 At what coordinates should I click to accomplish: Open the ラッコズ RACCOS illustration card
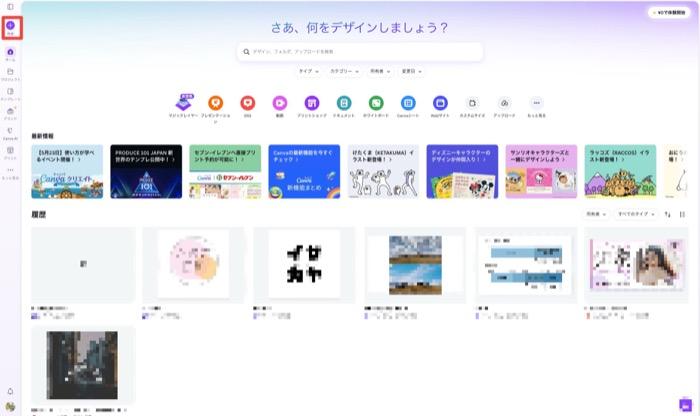click(620, 171)
